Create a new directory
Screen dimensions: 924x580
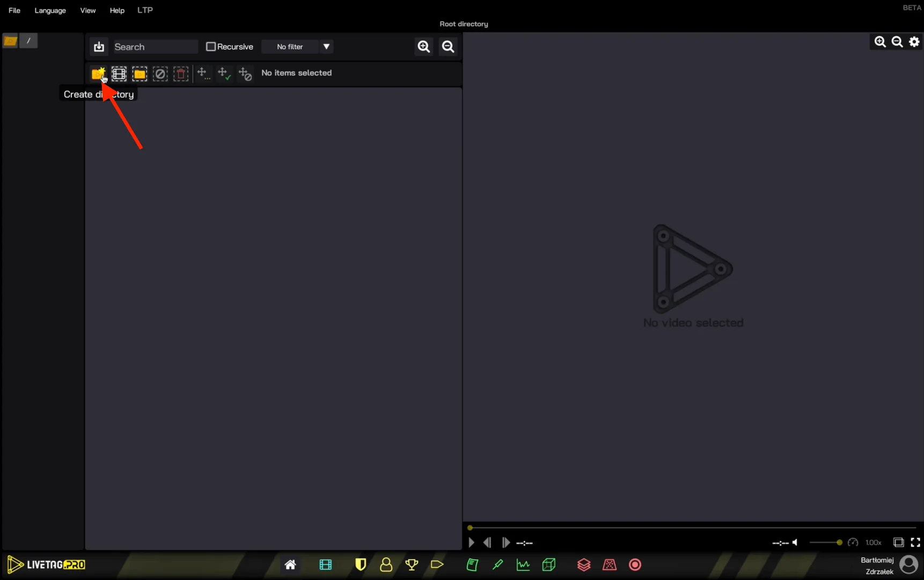point(98,74)
